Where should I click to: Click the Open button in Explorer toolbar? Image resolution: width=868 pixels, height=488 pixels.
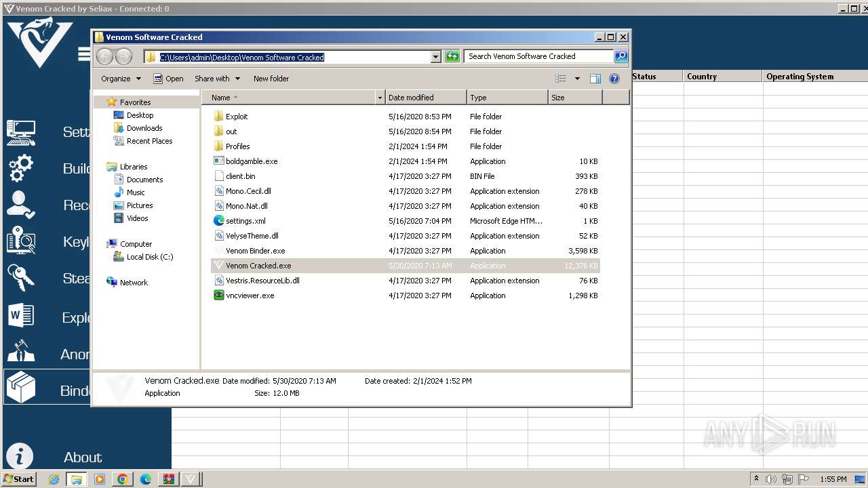(168, 79)
